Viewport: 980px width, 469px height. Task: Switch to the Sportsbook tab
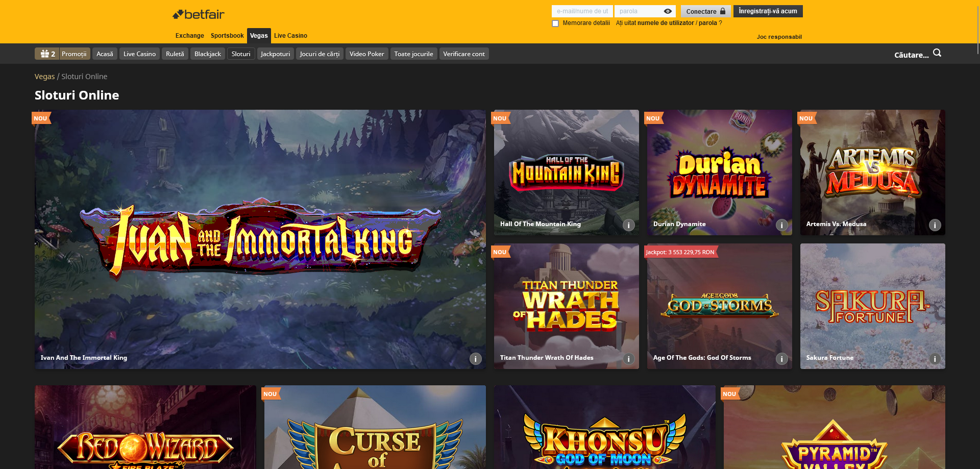(227, 36)
